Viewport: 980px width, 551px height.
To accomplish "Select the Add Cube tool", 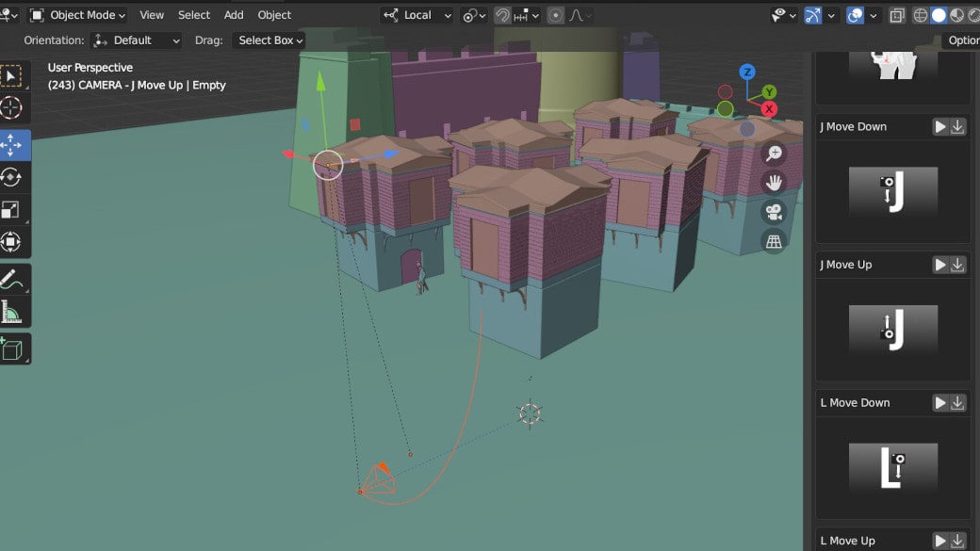I will pyautogui.click(x=11, y=349).
